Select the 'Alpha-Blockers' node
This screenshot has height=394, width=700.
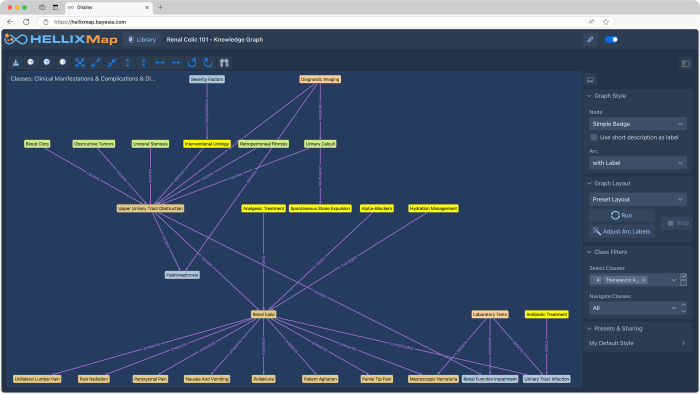click(x=377, y=208)
